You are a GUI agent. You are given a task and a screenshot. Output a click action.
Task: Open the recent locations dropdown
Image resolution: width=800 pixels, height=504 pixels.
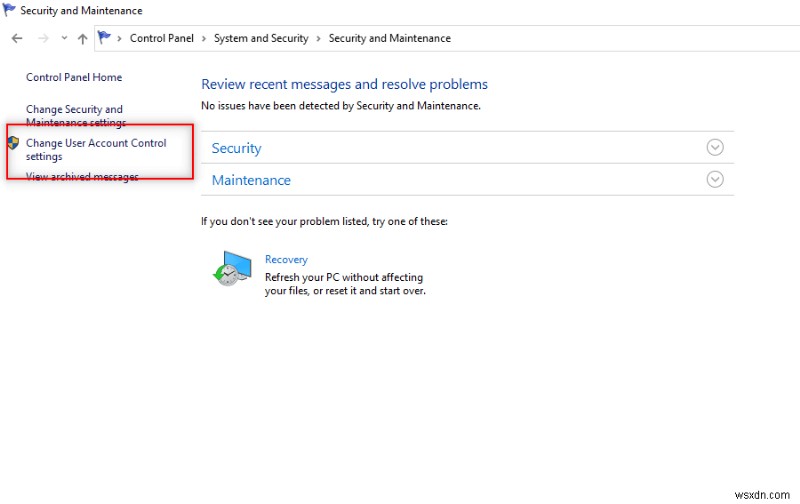pos(64,38)
